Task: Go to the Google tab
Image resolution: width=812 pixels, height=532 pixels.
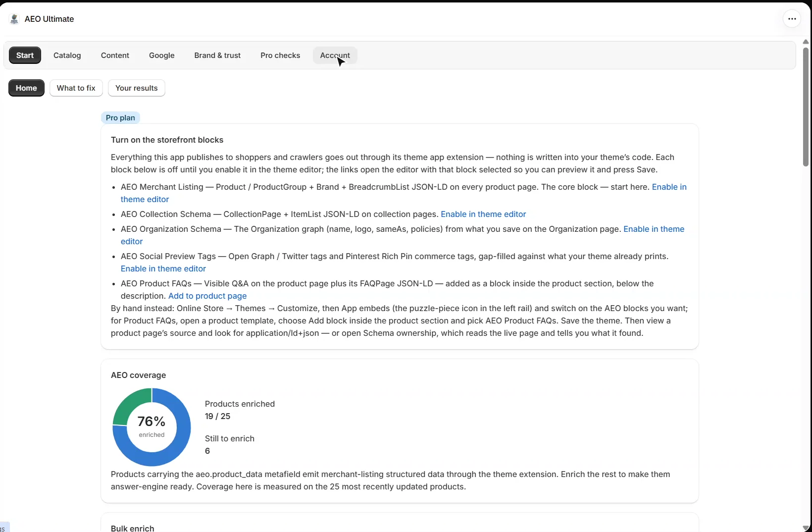Action: (162, 55)
